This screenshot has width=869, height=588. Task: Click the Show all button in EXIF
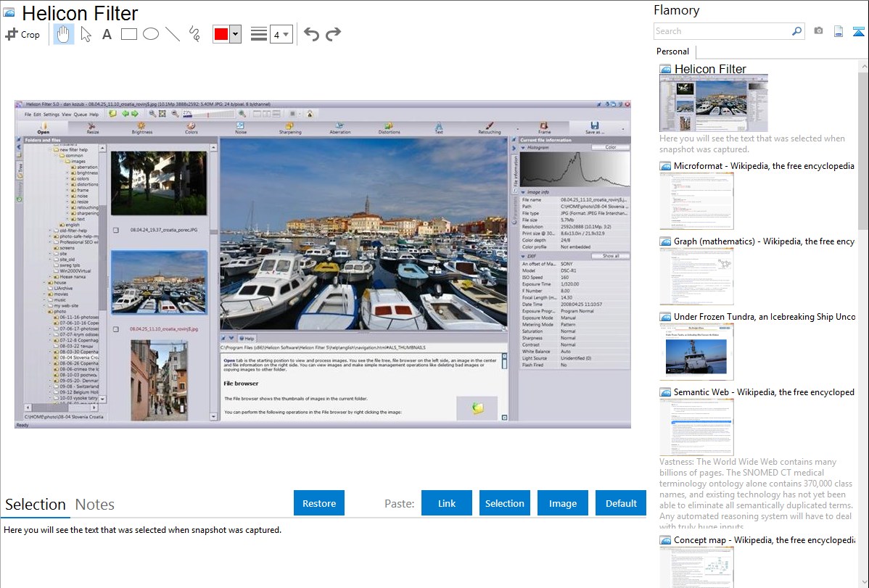[610, 256]
